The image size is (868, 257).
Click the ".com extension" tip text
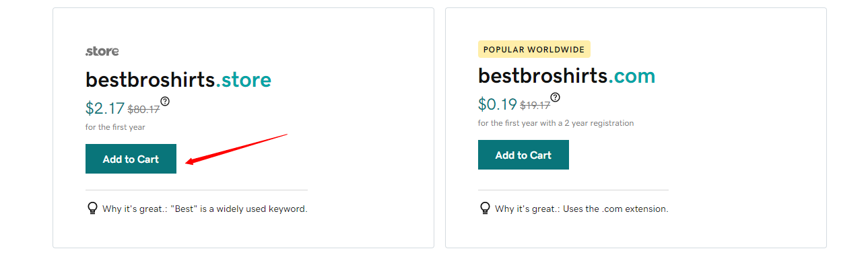tap(582, 209)
